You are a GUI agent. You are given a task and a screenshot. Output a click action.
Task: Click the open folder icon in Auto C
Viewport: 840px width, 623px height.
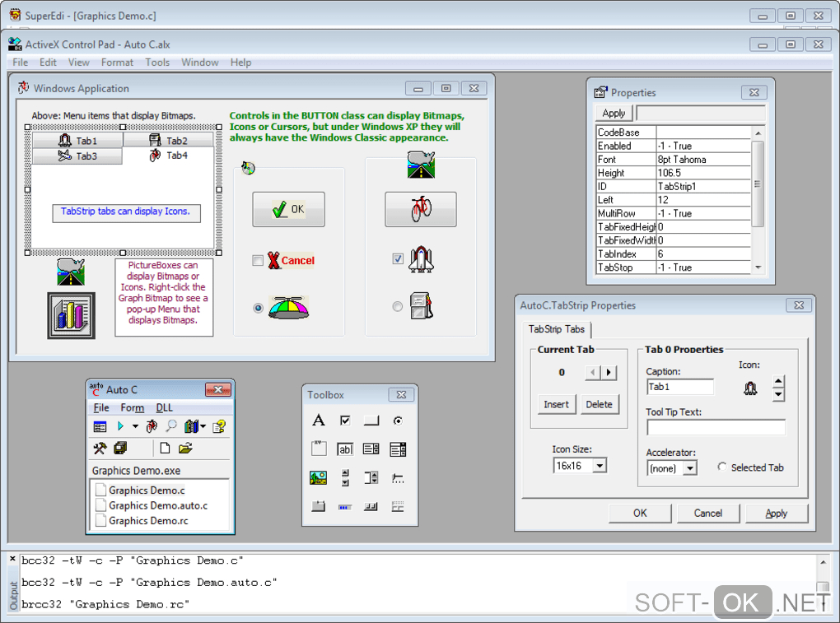point(185,448)
